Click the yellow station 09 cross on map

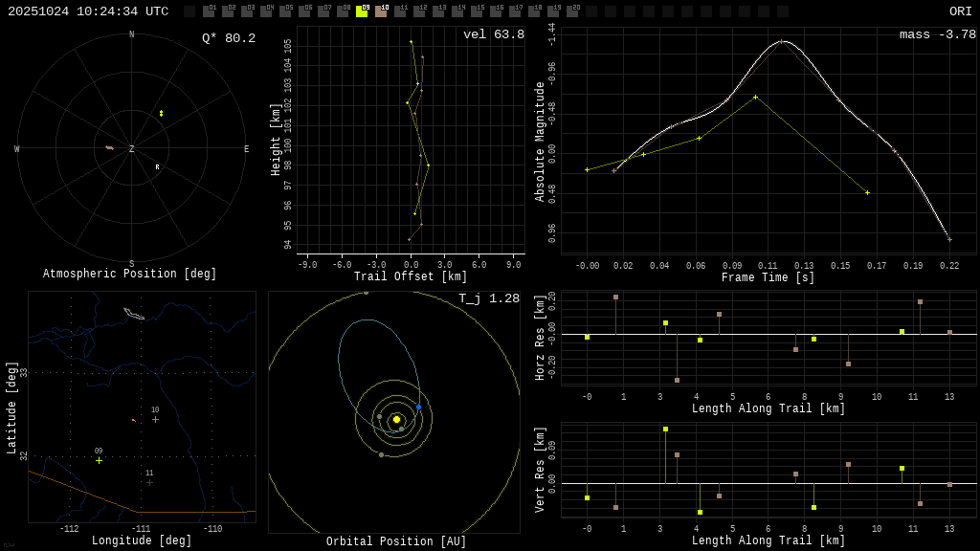(x=99, y=460)
